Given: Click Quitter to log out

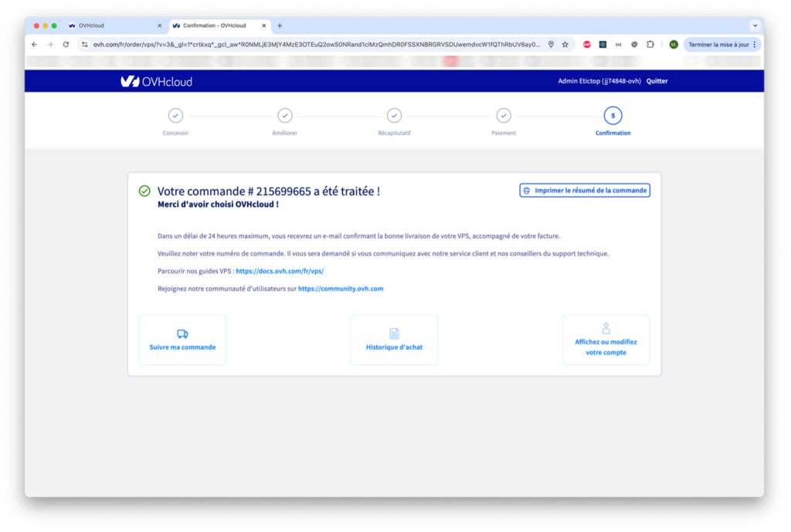Looking at the screenshot, I should pos(657,81).
